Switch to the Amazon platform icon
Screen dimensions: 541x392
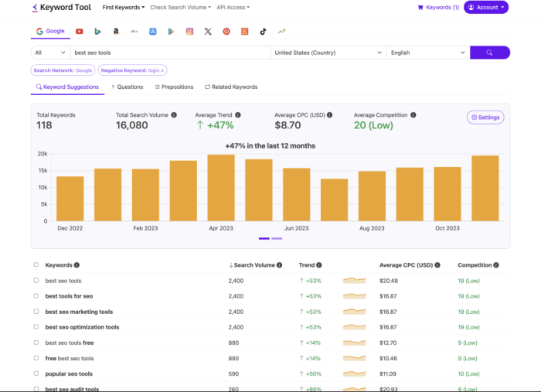point(116,32)
